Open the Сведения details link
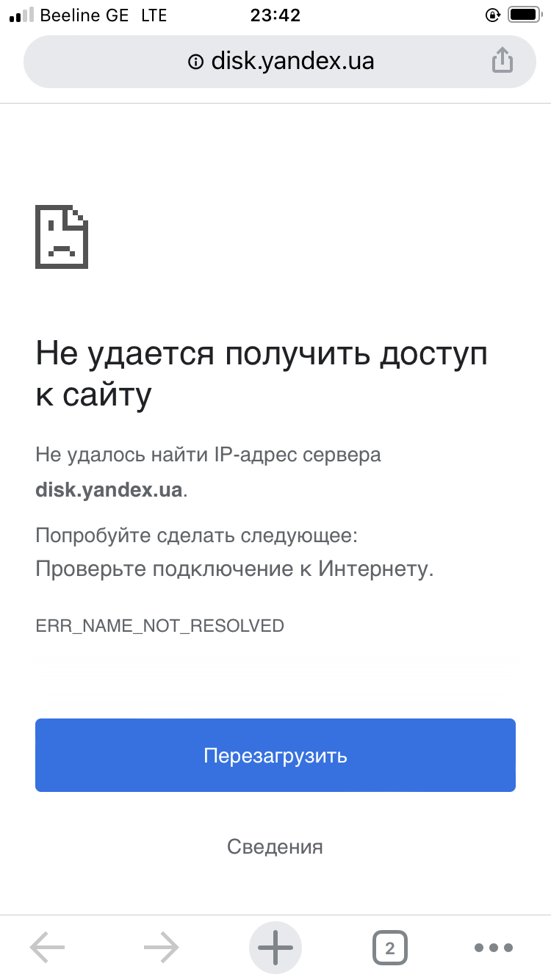The height and width of the screenshot is (980, 551). (275, 846)
